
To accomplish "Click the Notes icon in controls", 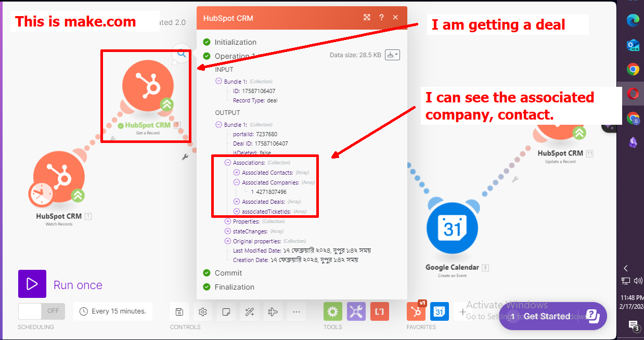I will pyautogui.click(x=226, y=311).
